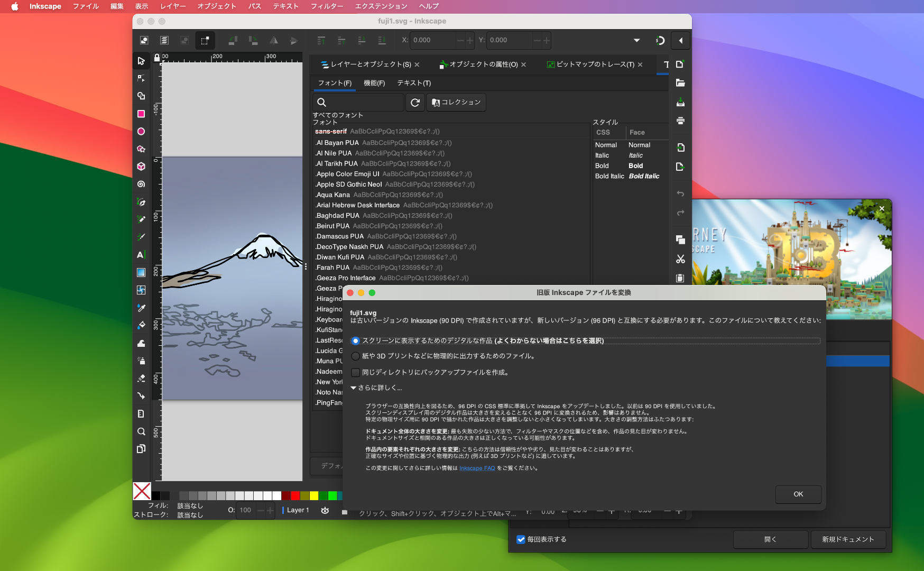Select the physical output radio option

pos(356,356)
